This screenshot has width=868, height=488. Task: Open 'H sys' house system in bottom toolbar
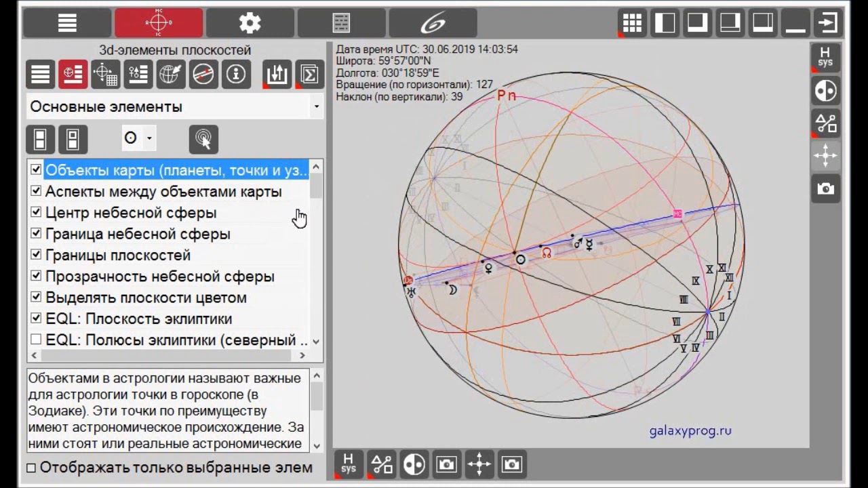pos(349,464)
